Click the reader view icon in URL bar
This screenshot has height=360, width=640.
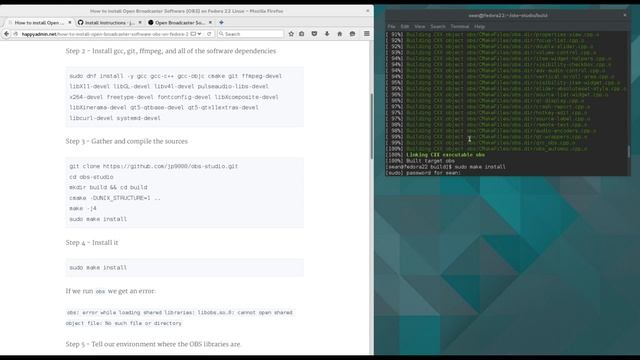(x=193, y=34)
